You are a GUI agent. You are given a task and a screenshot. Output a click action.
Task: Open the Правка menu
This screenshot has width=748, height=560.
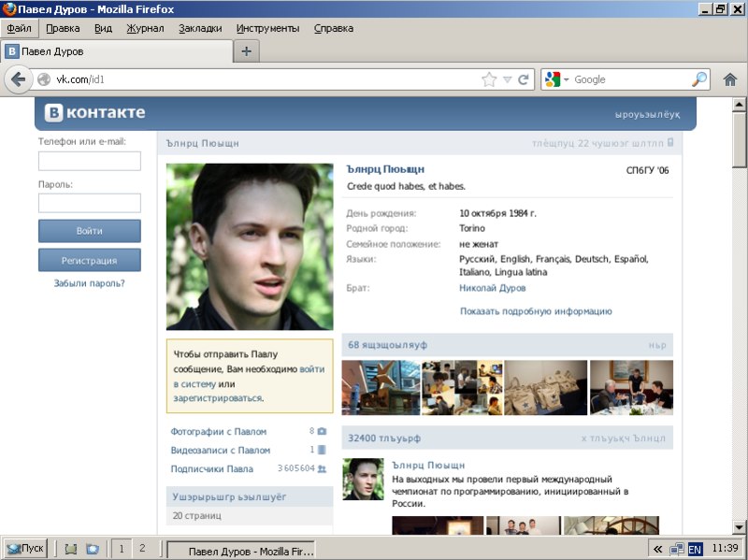63,28
